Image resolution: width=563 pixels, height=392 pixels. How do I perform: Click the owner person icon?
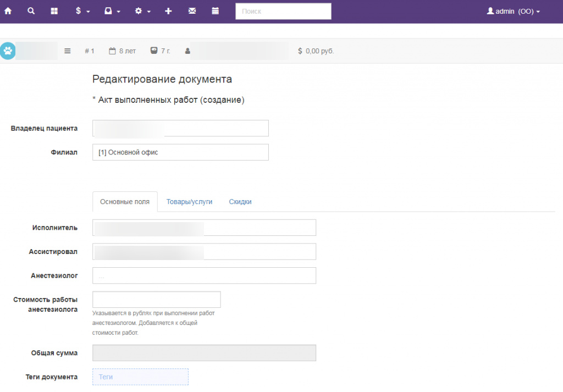point(187,51)
